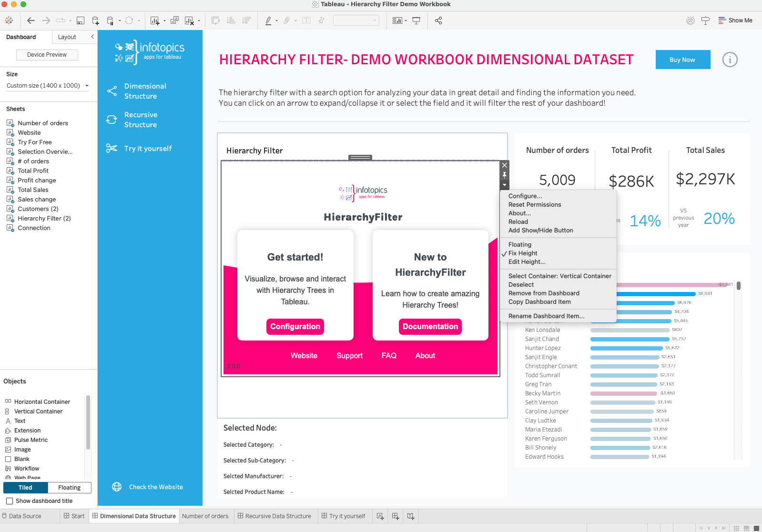Click the new dashboard icon in bottom tabs

click(395, 516)
